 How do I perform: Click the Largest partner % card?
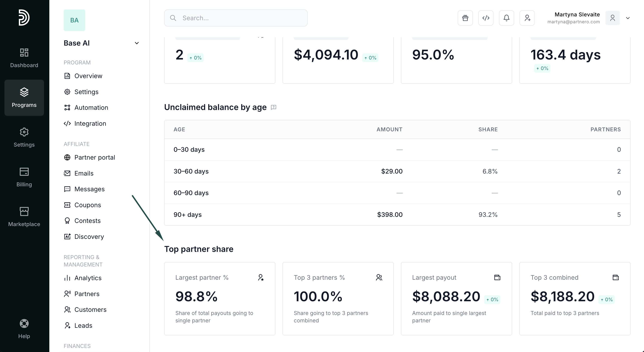(220, 298)
